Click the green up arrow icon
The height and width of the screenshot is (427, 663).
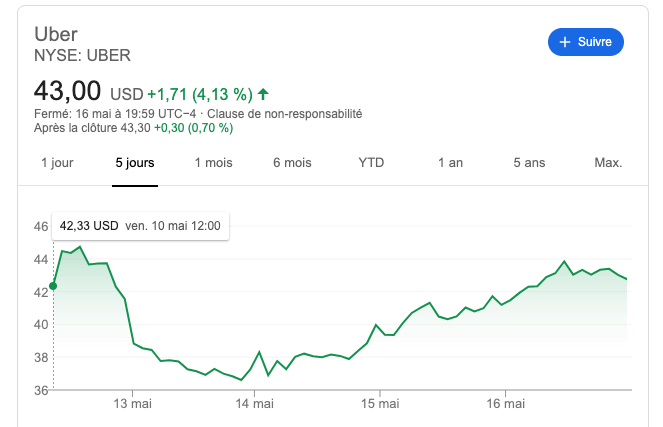263,94
